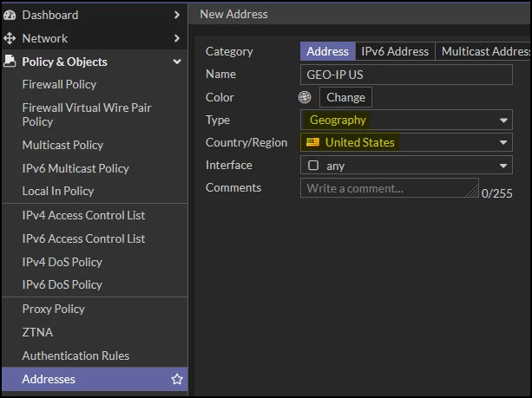Click the United States flag icon
The height and width of the screenshot is (398, 532).
pos(312,142)
